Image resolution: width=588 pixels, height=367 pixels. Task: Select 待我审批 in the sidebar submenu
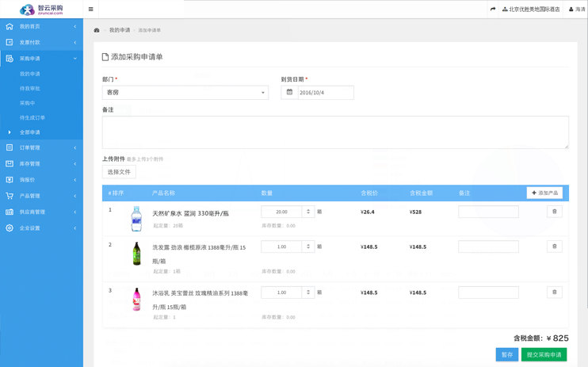click(30, 89)
